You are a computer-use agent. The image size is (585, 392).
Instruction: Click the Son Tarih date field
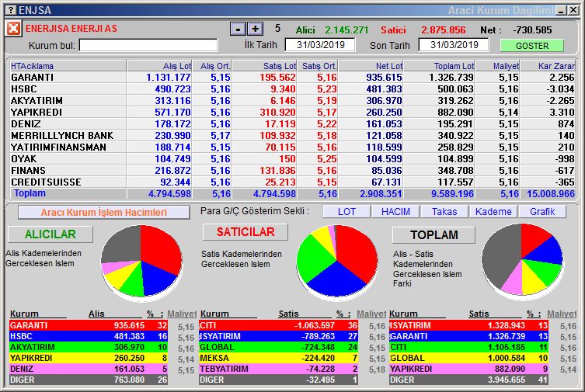point(454,45)
